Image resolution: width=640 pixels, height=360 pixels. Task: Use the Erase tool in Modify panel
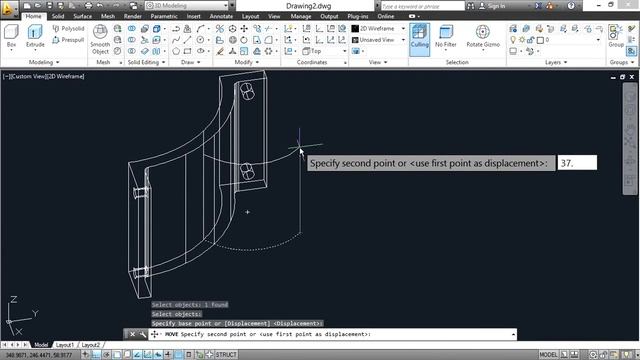pyautogui.click(x=220, y=51)
